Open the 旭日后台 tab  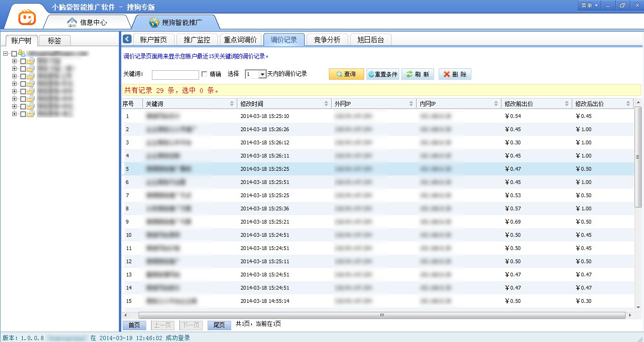click(371, 40)
